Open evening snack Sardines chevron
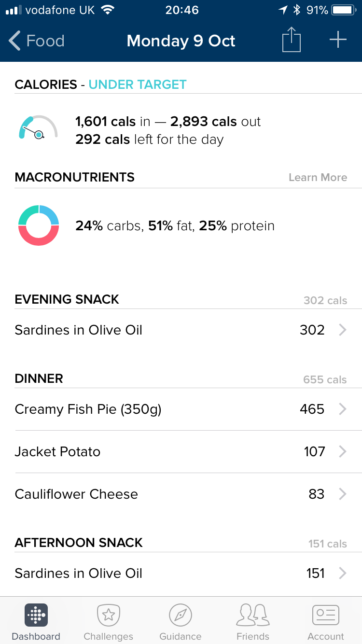 (x=342, y=330)
